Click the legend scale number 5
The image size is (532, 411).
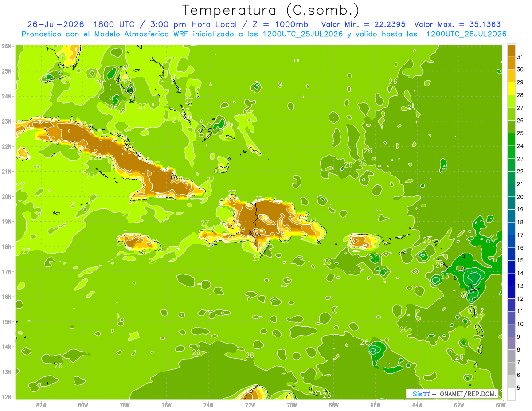click(519, 388)
